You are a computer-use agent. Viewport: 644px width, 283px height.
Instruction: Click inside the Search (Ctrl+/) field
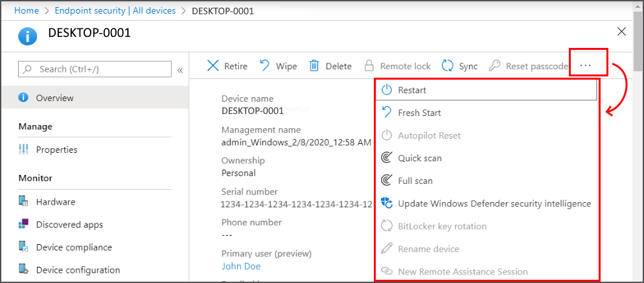(x=95, y=69)
